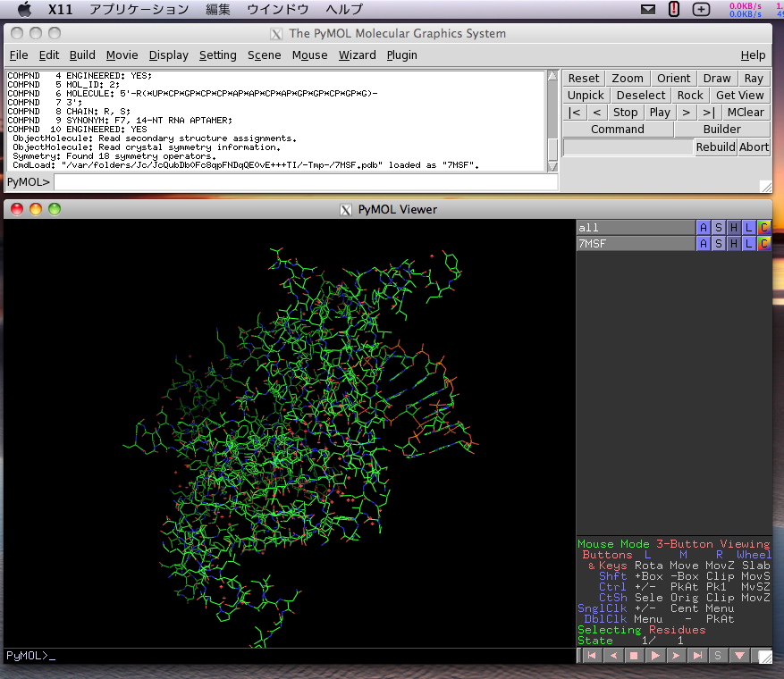
Task: Open Action menu (A) for 7MSF object
Action: [x=704, y=243]
